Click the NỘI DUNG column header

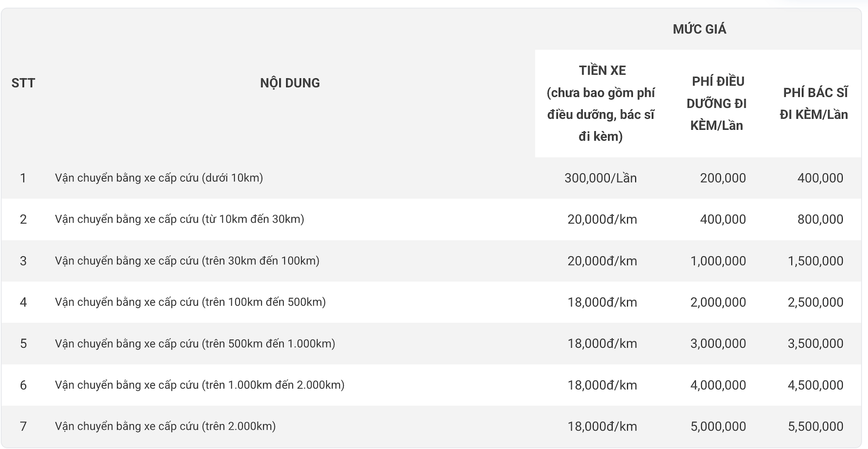click(x=290, y=83)
